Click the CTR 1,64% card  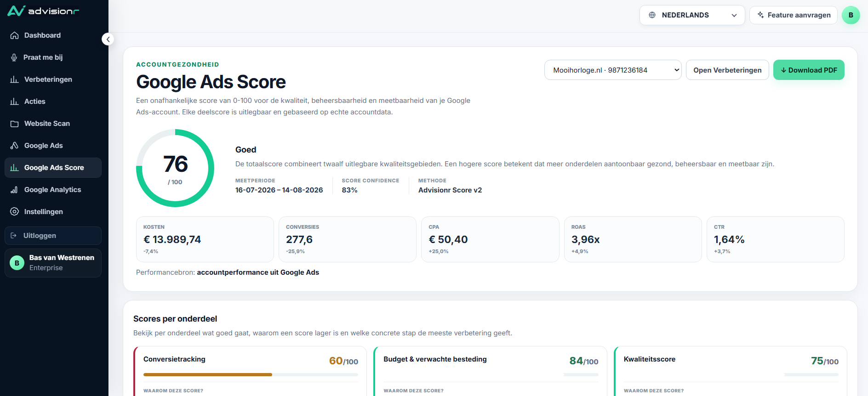[x=776, y=239]
